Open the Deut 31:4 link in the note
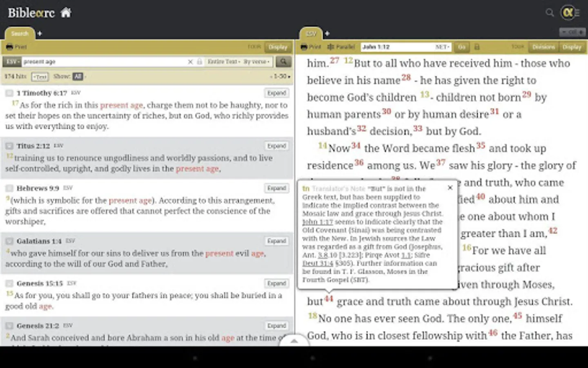Viewport: 588px width, 368px height. click(x=318, y=263)
